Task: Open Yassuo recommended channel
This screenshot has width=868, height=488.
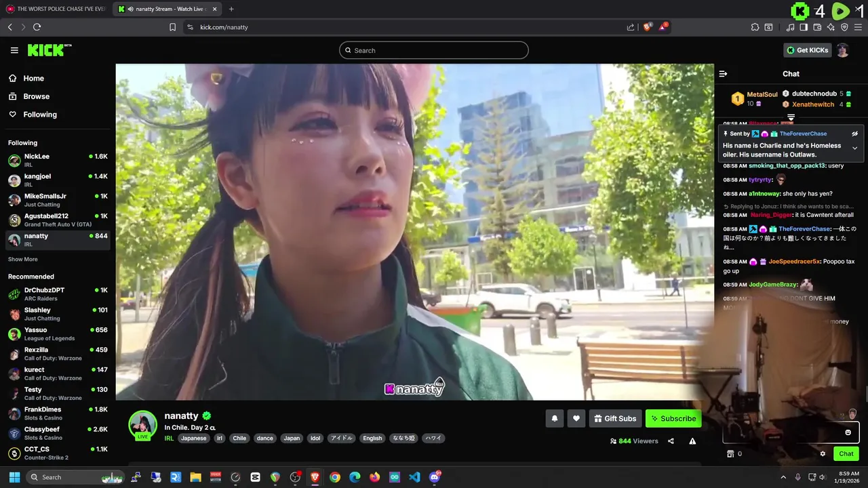Action: pos(58,334)
